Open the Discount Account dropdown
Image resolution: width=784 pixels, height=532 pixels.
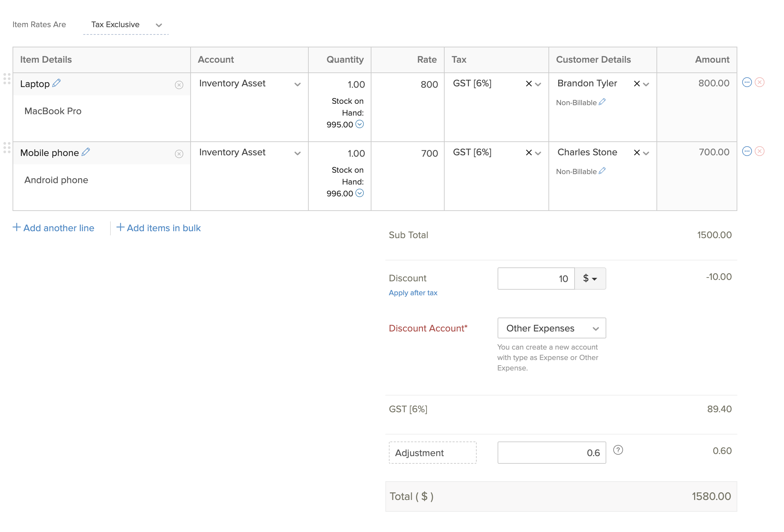[552, 328]
